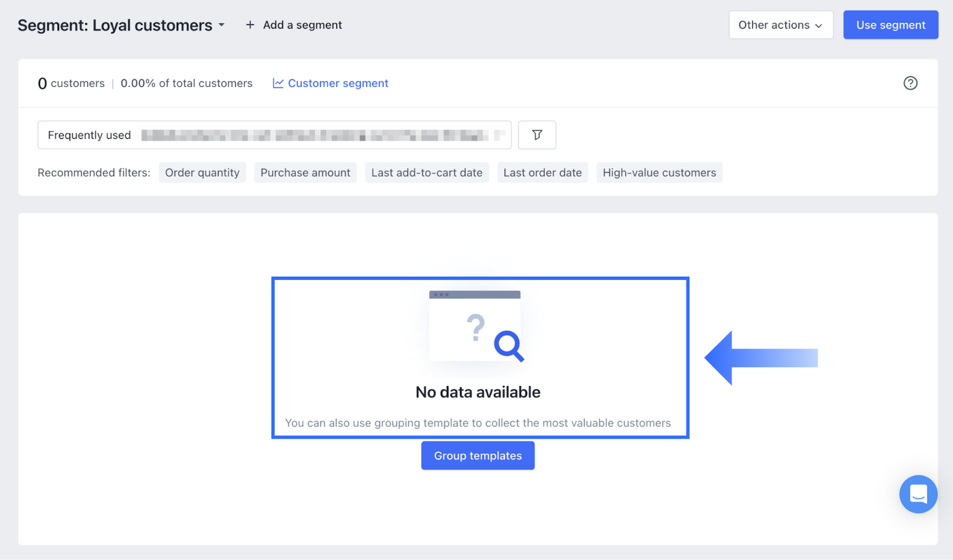This screenshot has width=953, height=560.
Task: Expand the Segment: Loyal customers dropdown
Action: [x=222, y=25]
